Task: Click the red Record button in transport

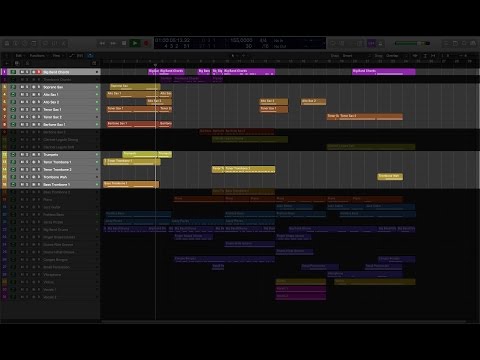Action: pos(146,43)
